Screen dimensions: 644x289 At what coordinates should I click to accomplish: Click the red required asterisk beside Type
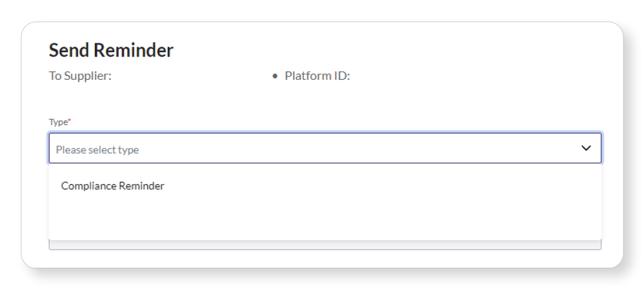(69, 121)
